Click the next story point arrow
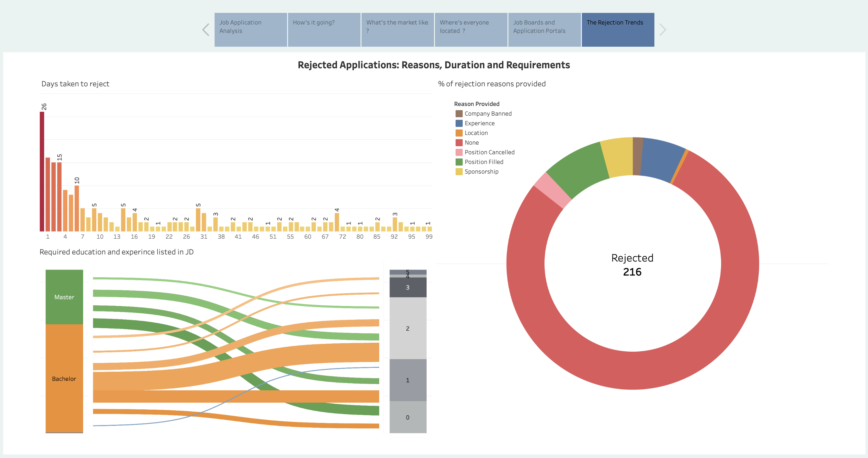This screenshot has height=458, width=868. tap(662, 30)
